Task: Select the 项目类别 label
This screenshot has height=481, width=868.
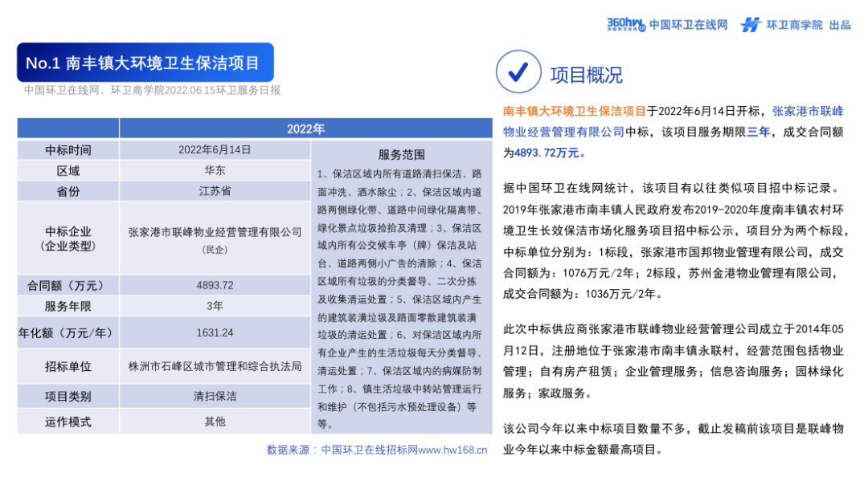Action: click(x=68, y=397)
